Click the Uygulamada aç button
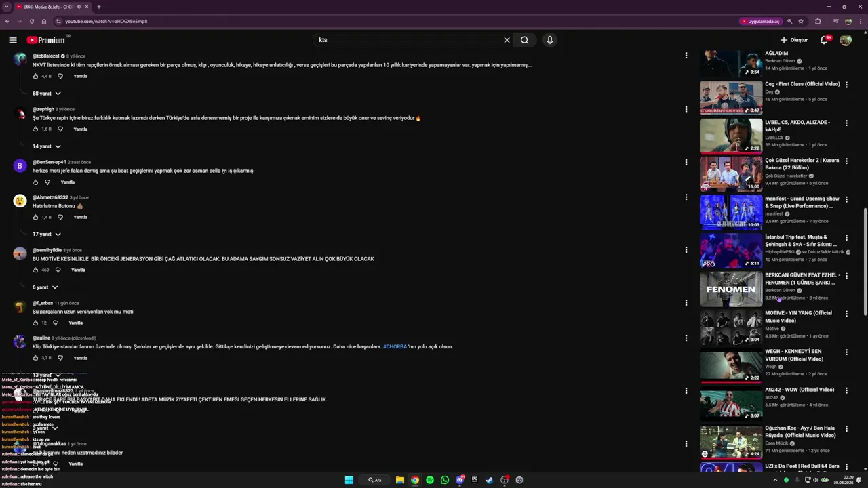Viewport: 868px width, 488px height. 760,21
